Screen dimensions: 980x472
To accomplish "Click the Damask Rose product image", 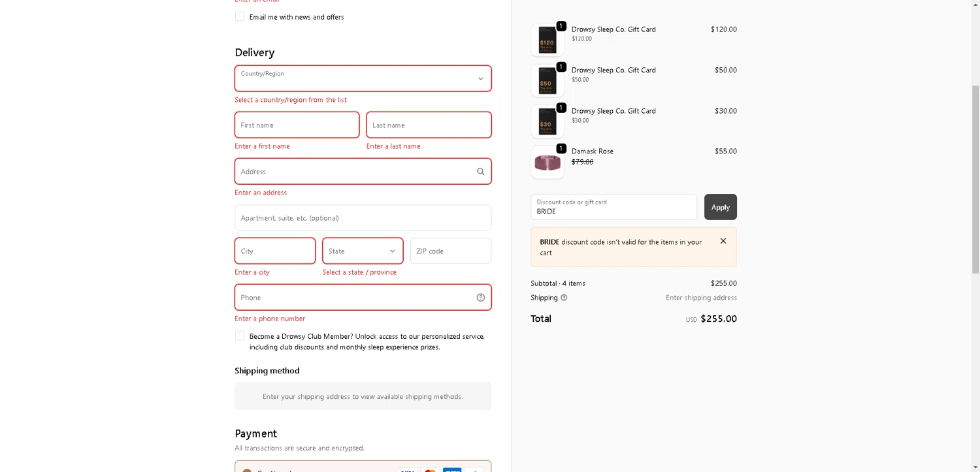I will click(547, 162).
